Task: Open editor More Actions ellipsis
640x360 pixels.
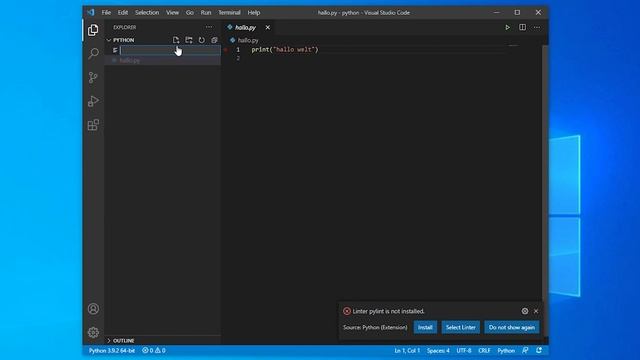Action: pos(537,27)
